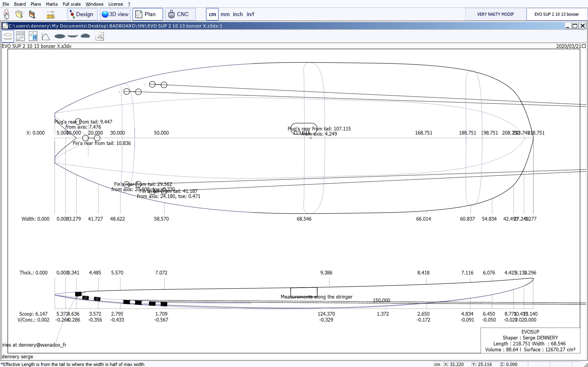Select the outline and profile plan view icon
This screenshot has height=367, width=588.
click(8, 36)
